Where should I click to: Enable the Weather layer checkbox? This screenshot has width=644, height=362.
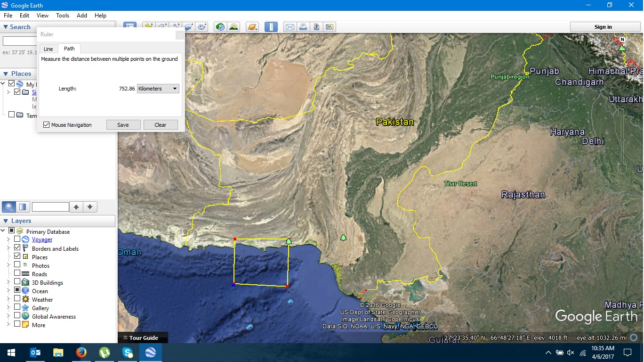[x=17, y=298]
